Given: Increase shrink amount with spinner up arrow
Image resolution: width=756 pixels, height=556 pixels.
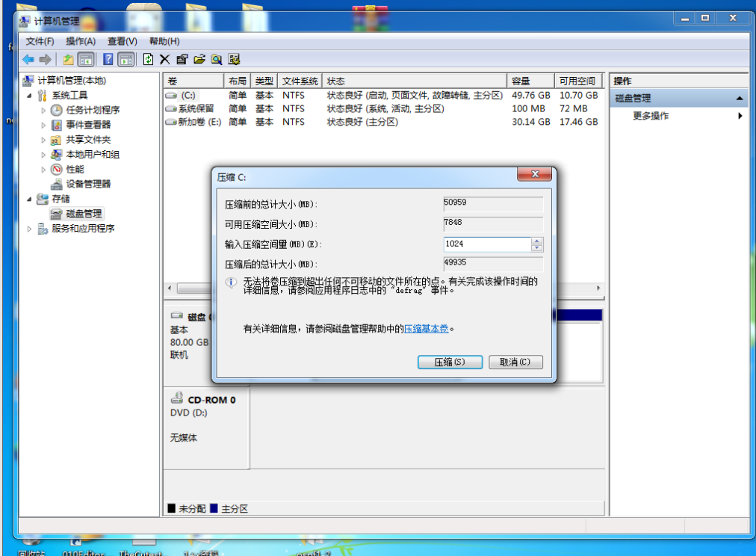Looking at the screenshot, I should (537, 241).
